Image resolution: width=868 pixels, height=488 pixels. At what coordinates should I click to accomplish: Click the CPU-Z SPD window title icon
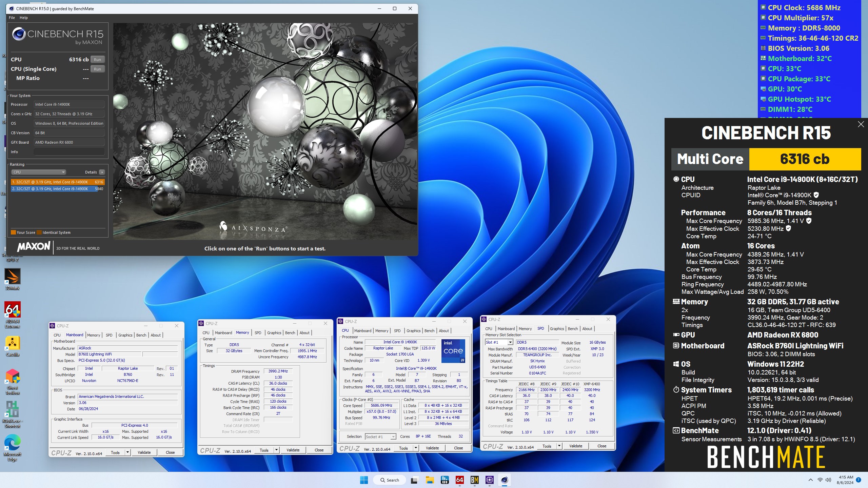pyautogui.click(x=484, y=319)
